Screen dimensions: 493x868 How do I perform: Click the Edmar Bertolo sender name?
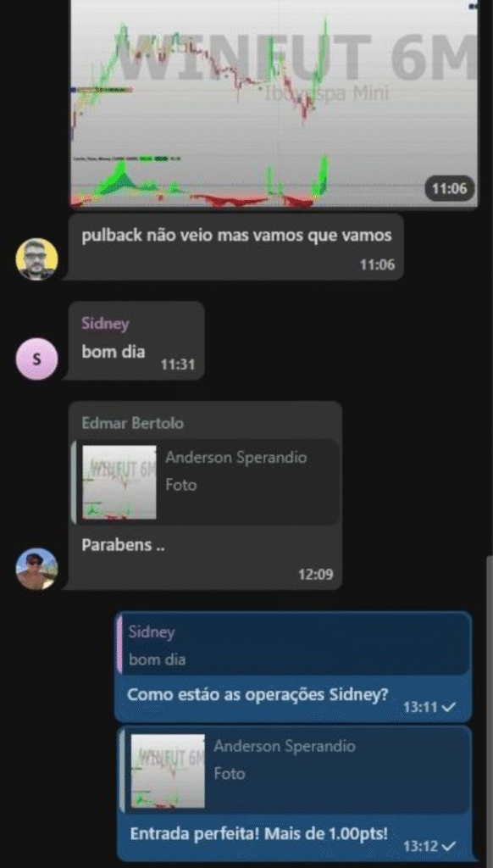[x=133, y=424]
